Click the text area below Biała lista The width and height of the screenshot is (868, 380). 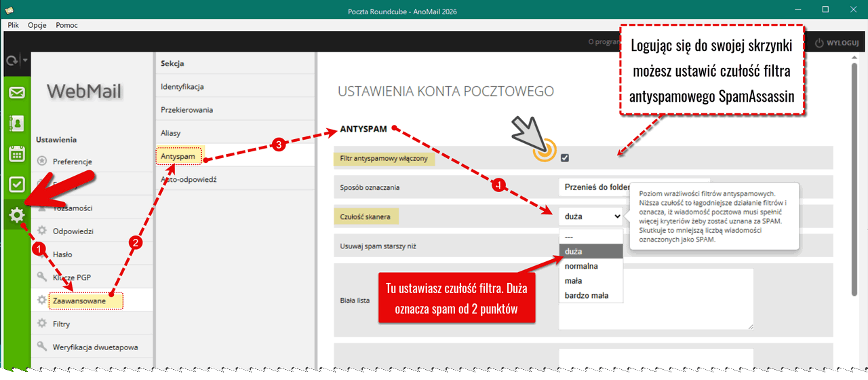tap(656, 358)
